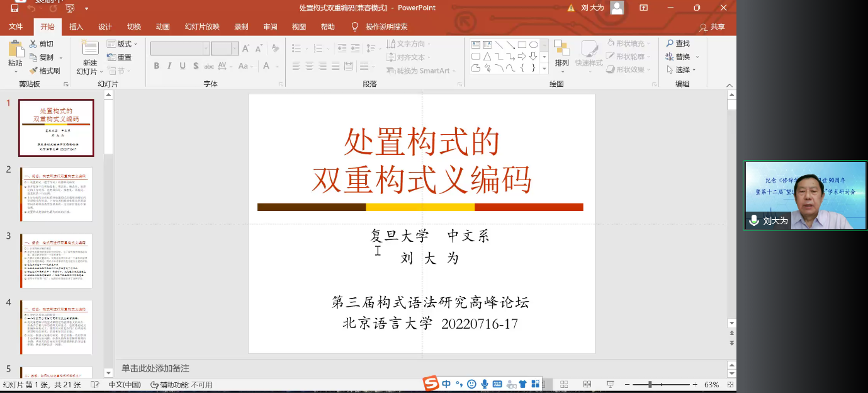
Task: Select the Format Painter (格式刷) tool
Action: point(45,71)
